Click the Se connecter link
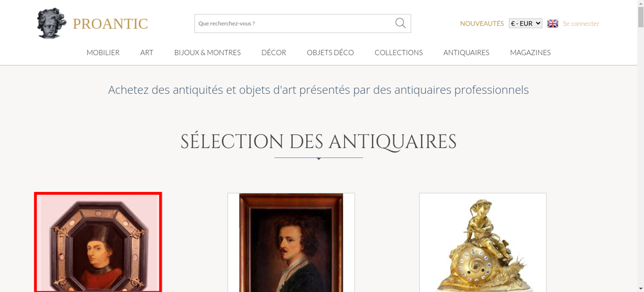Screen dimensions: 644x292 pyautogui.click(x=581, y=23)
